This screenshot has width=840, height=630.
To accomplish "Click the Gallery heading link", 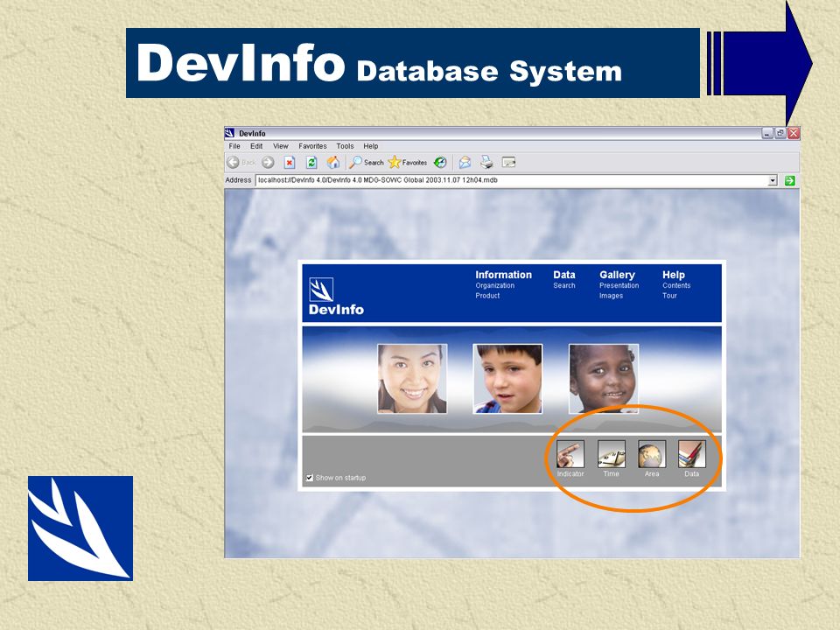I will point(617,275).
